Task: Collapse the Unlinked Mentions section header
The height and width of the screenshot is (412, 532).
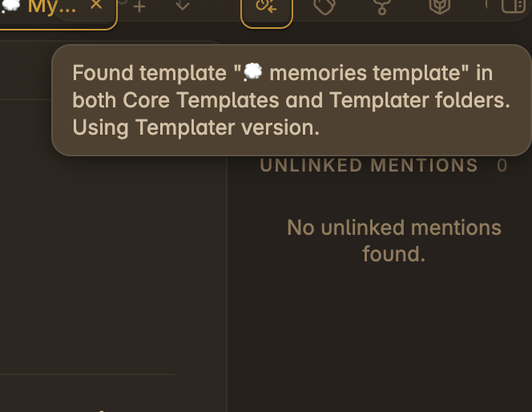Action: 369,166
